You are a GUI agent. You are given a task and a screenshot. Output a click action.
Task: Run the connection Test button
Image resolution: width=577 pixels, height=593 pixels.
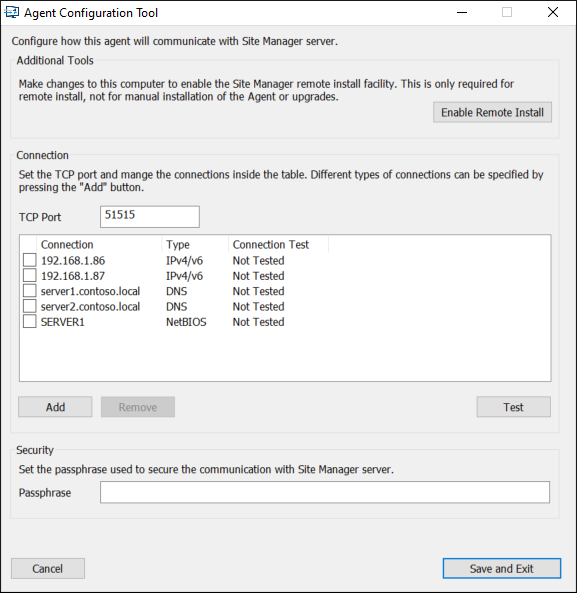click(x=513, y=407)
